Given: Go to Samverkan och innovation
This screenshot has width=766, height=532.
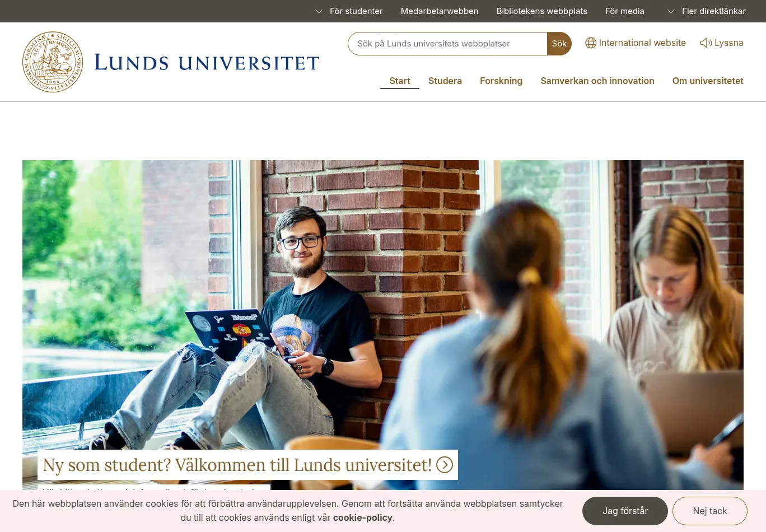Looking at the screenshot, I should coord(597,81).
